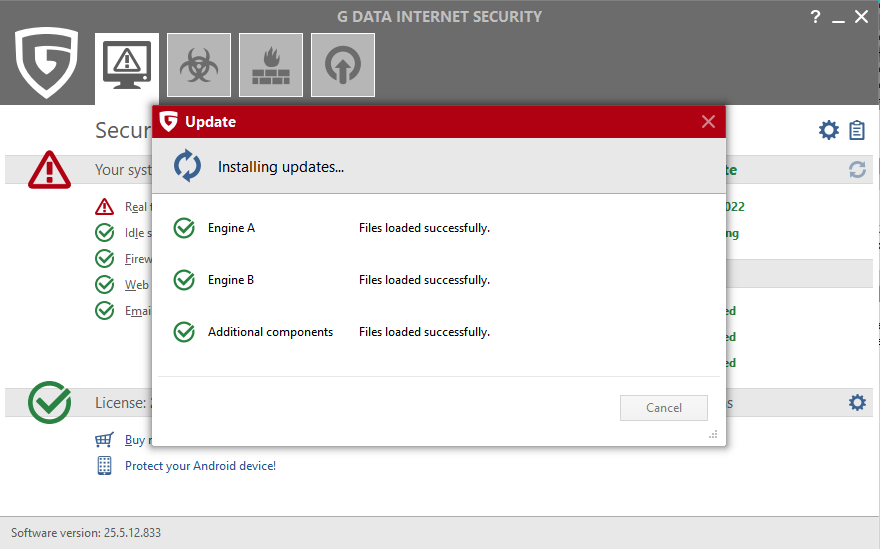This screenshot has height=549, width=880.
Task: Open the protocols clipboard icon
Action: pyautogui.click(x=857, y=130)
